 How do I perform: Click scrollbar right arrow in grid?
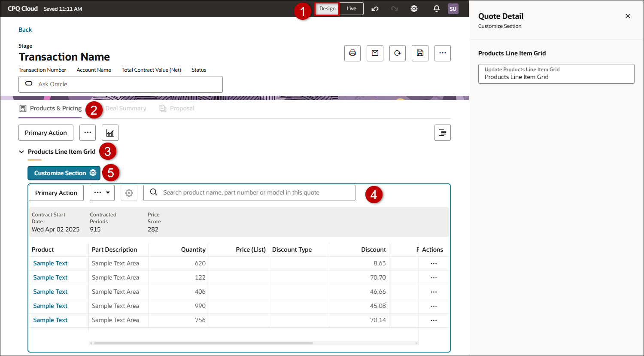click(x=416, y=343)
